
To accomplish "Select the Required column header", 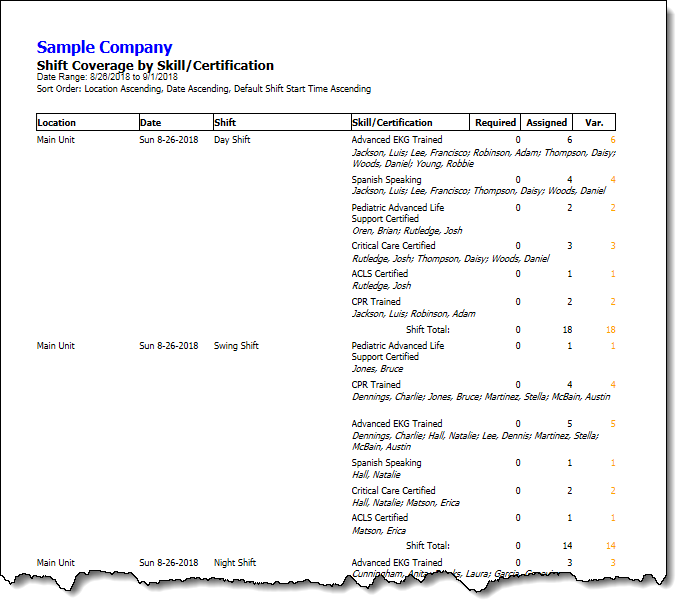I will [x=495, y=123].
